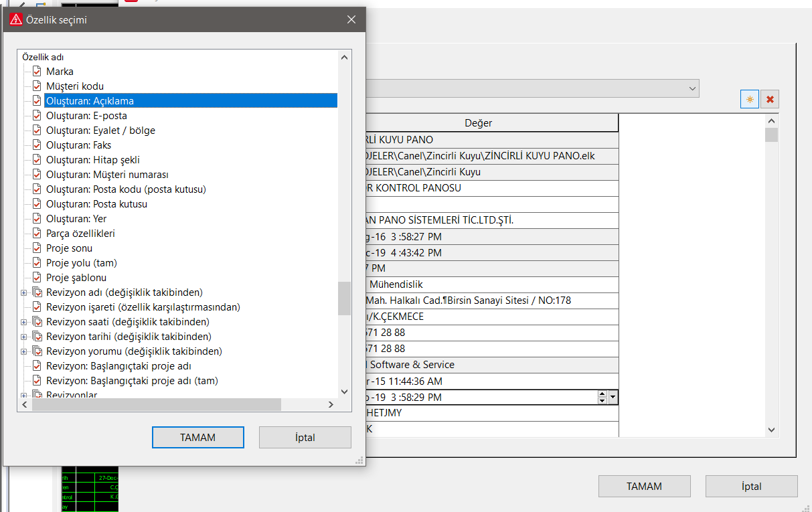Expand Revizyon tarihi (değişiklik takibinden)
The width and height of the screenshot is (812, 512).
(24, 337)
